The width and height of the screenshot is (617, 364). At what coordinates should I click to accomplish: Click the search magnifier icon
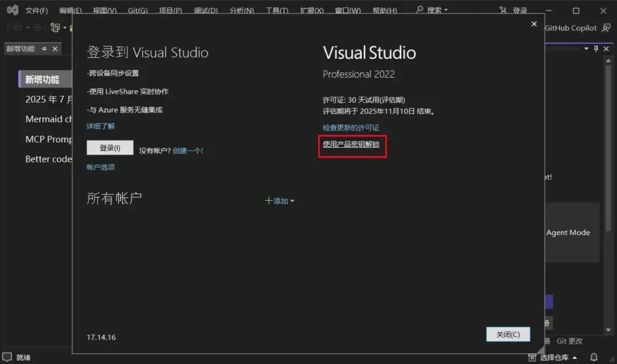click(420, 10)
